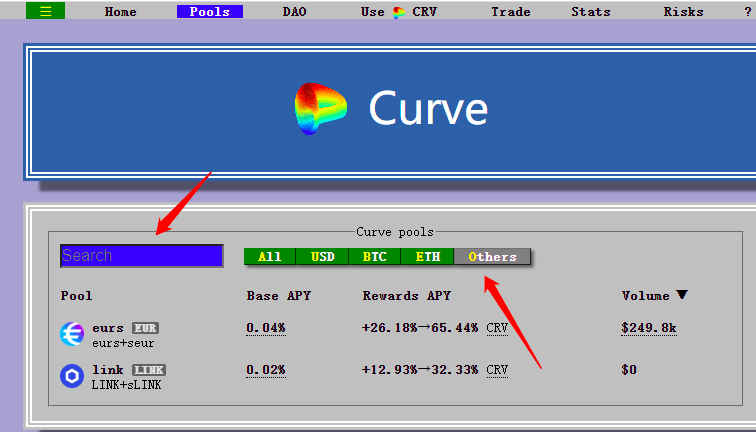Filter pools by USD
The image size is (756, 432).
click(323, 256)
